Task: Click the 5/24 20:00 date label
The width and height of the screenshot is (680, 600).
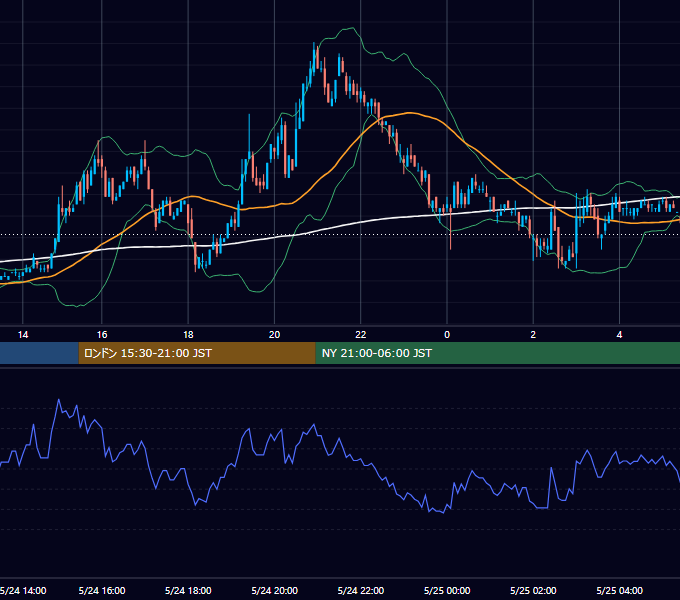Action: (275, 591)
